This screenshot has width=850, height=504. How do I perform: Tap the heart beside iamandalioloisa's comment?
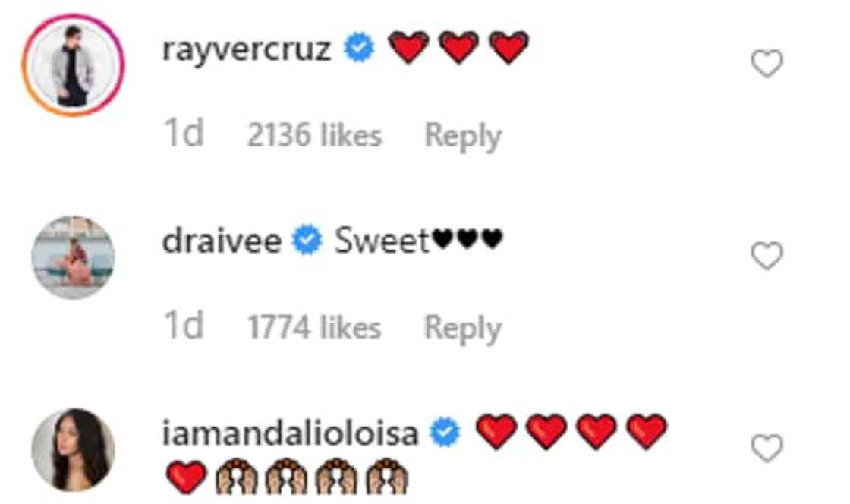(x=767, y=448)
